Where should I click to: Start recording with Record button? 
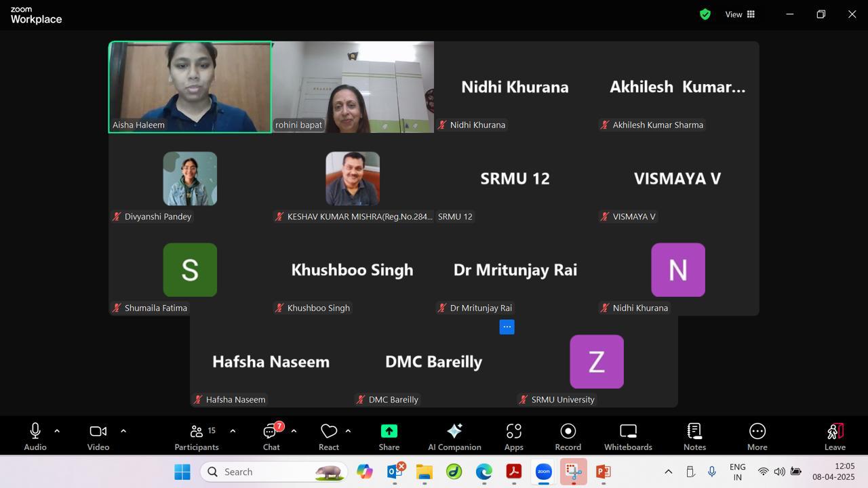568,437
